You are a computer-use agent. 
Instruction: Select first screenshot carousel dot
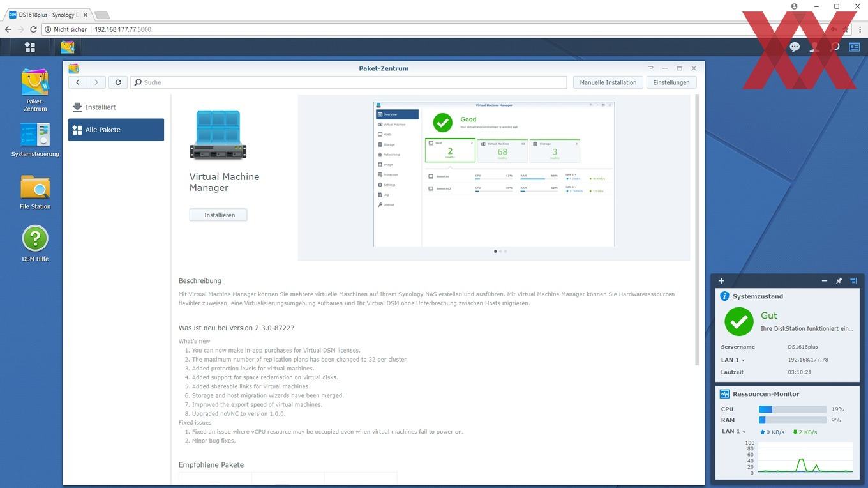pos(495,252)
